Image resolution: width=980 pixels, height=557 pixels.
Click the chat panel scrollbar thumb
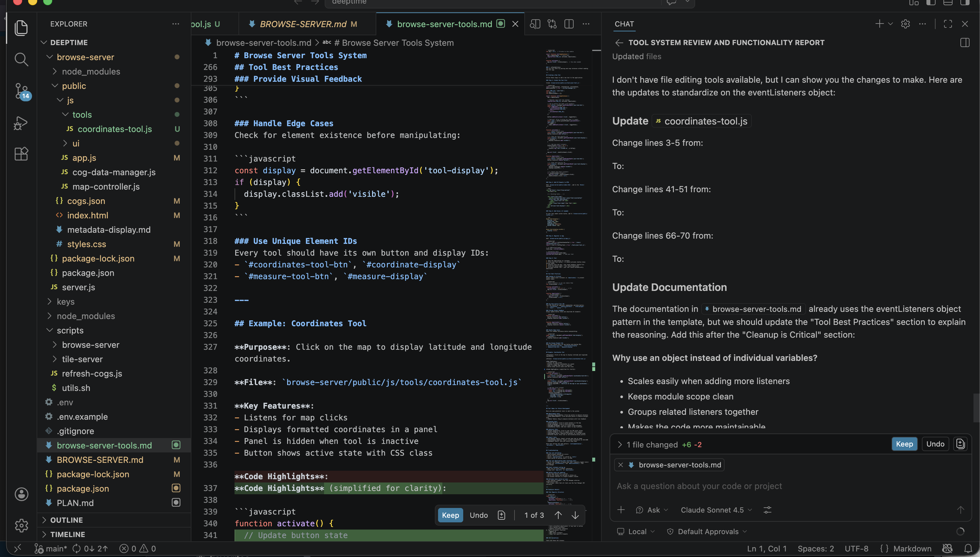point(976,407)
